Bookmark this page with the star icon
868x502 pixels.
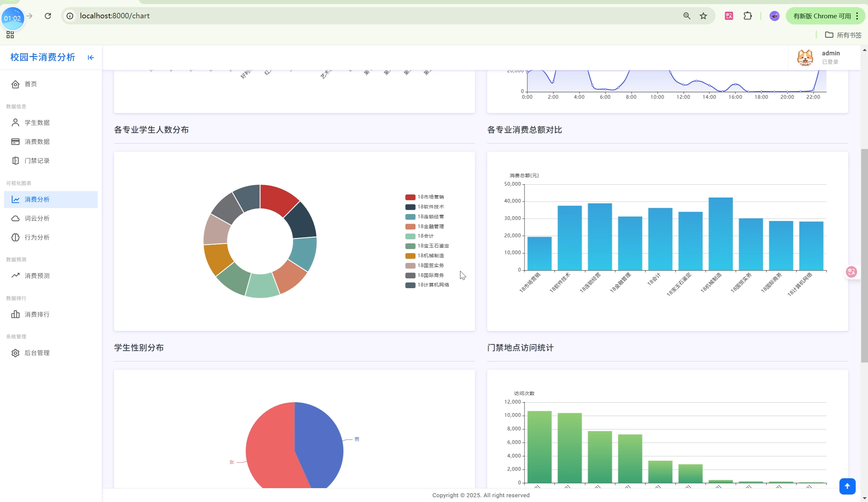pos(703,16)
